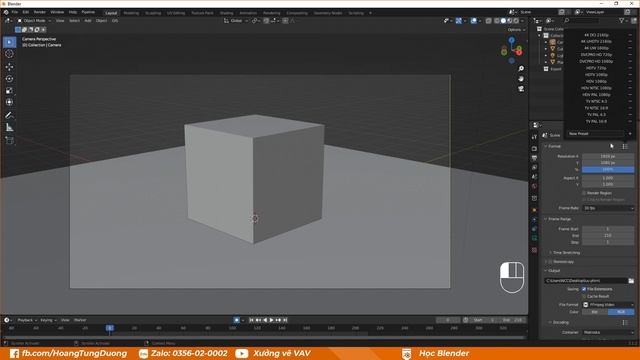Screen dimensions: 640x360
Task: Jump to the timeline start frame
Action: coord(251,320)
